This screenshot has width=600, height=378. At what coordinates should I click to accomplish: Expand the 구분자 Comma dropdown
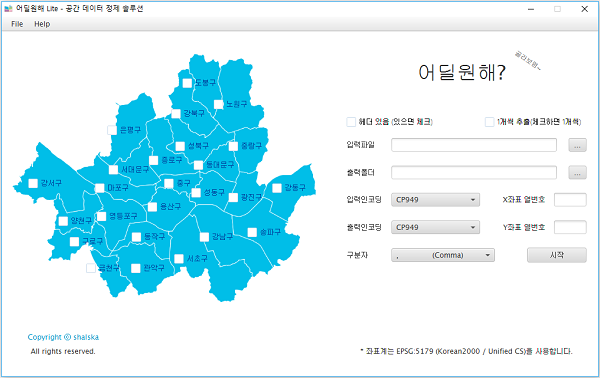(x=443, y=255)
